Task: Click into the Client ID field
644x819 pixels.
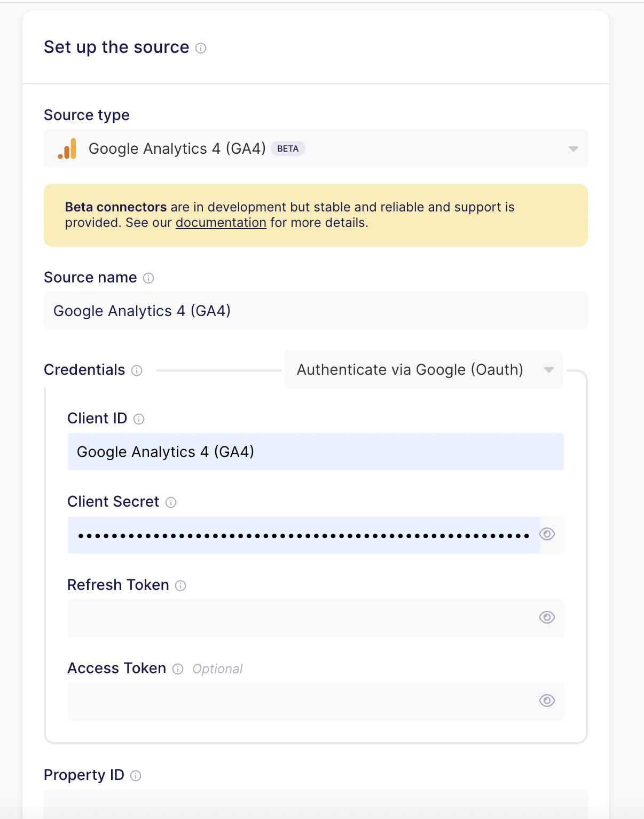Action: click(x=316, y=452)
